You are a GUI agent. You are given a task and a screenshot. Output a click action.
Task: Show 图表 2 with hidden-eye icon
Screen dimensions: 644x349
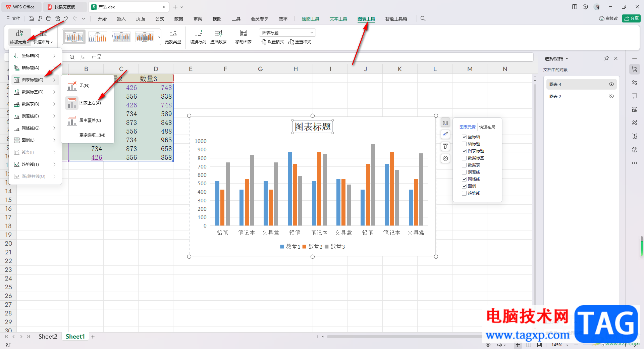point(611,96)
